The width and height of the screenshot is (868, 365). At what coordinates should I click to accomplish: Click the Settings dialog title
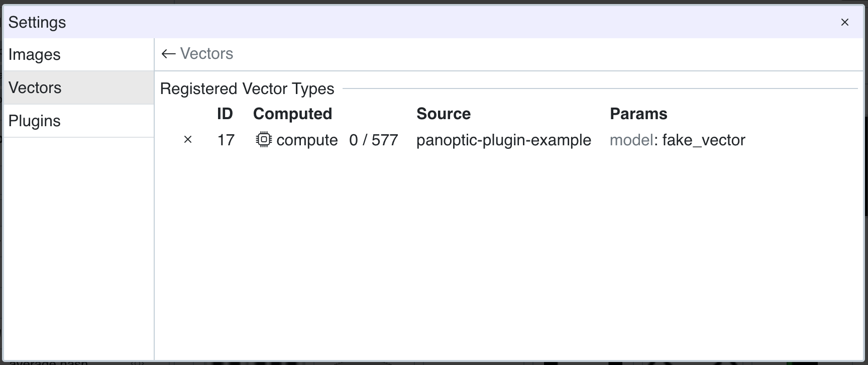[x=37, y=22]
